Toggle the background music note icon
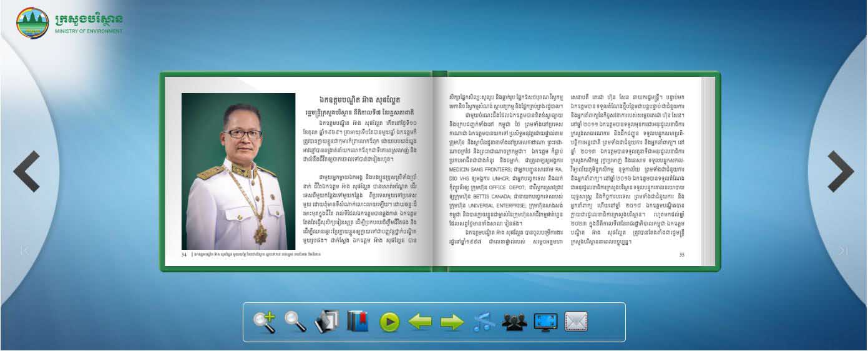Viewport: 868px width, 351px height. [483, 322]
